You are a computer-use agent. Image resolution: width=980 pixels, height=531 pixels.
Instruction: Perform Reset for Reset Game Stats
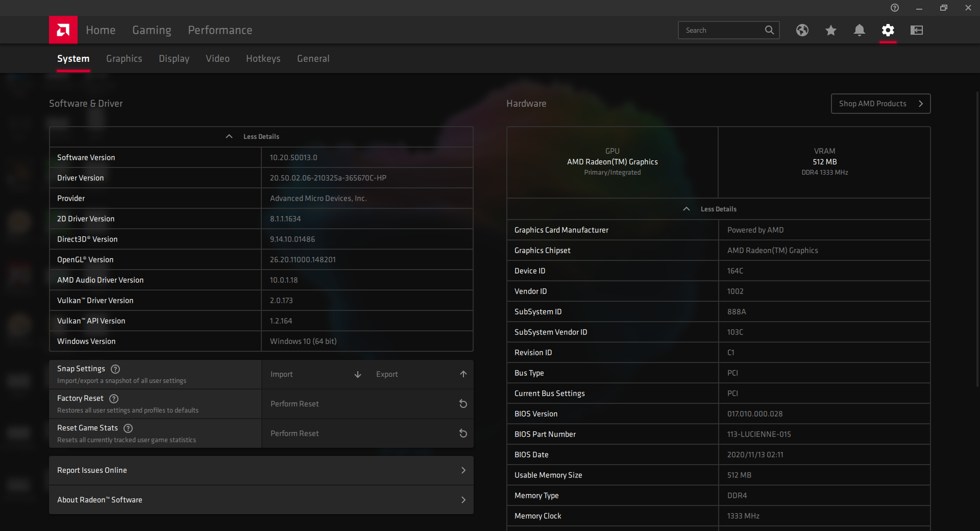click(367, 433)
